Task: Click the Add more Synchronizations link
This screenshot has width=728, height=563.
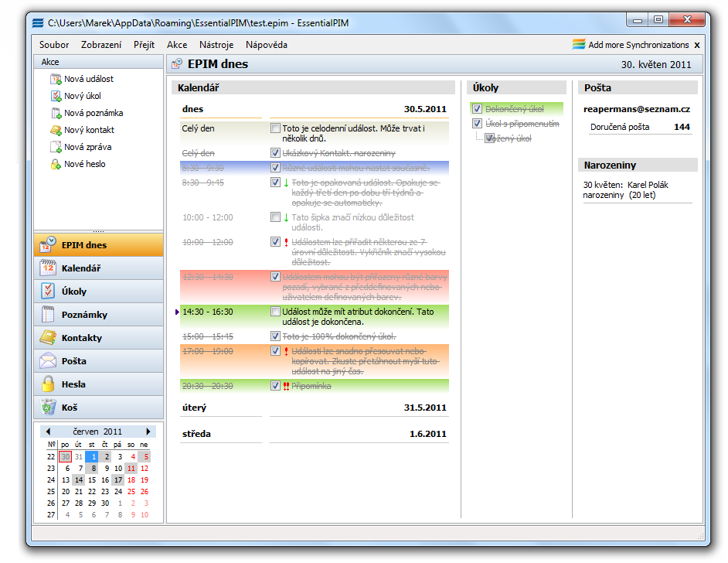Action: (x=638, y=45)
